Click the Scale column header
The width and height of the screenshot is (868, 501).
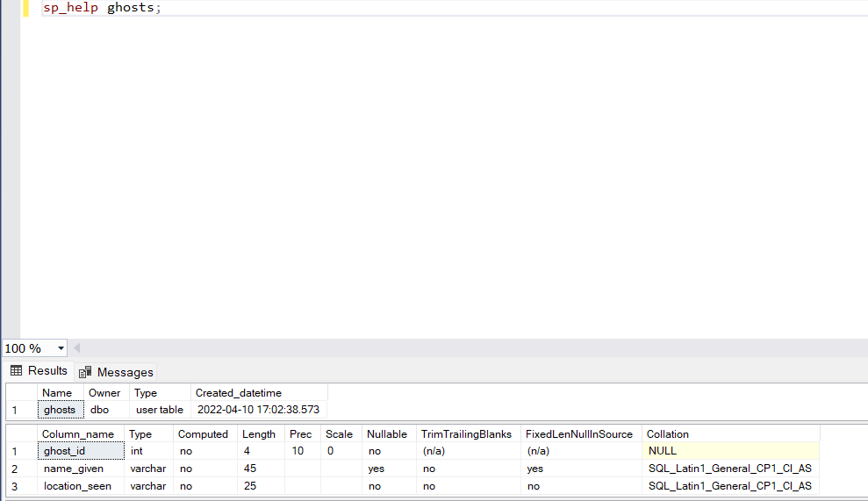point(341,434)
